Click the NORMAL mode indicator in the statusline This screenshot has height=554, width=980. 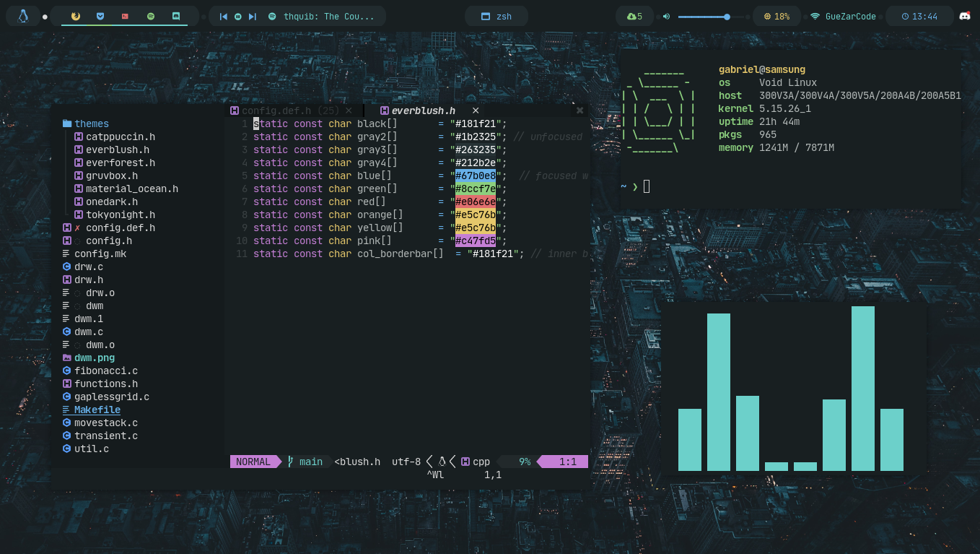tap(253, 462)
